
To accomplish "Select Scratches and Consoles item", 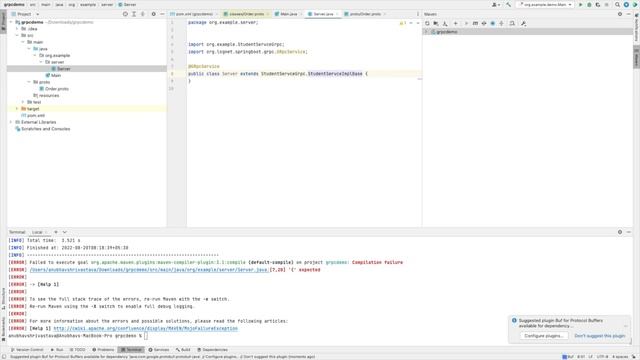I will (x=42, y=129).
